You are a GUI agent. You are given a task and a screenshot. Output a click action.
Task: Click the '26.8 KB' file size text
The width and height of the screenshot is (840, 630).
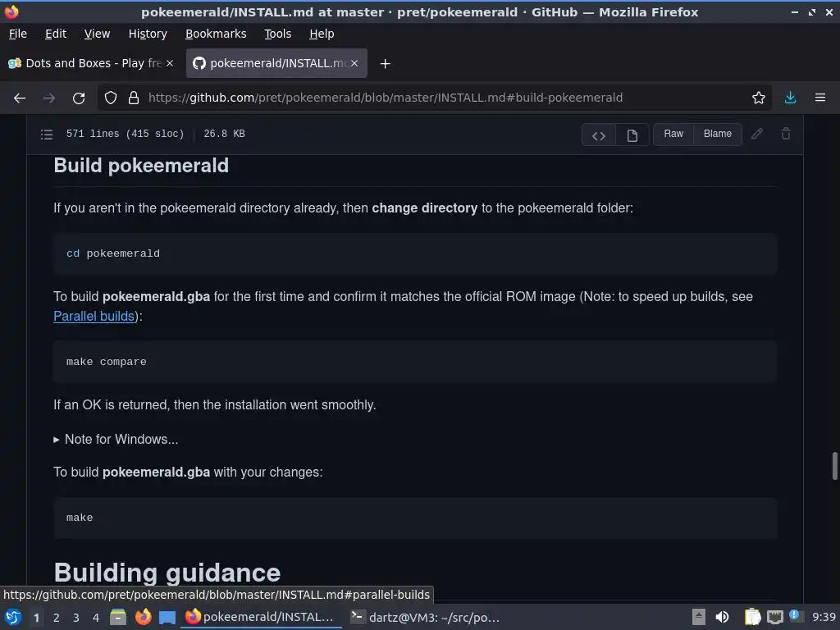(x=224, y=134)
